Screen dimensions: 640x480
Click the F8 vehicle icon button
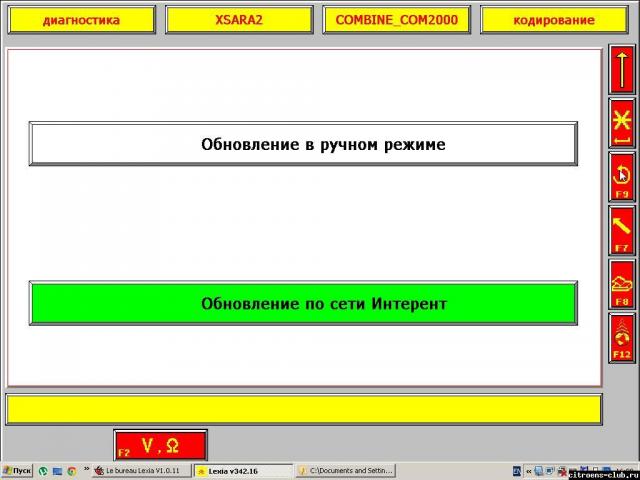tap(622, 285)
